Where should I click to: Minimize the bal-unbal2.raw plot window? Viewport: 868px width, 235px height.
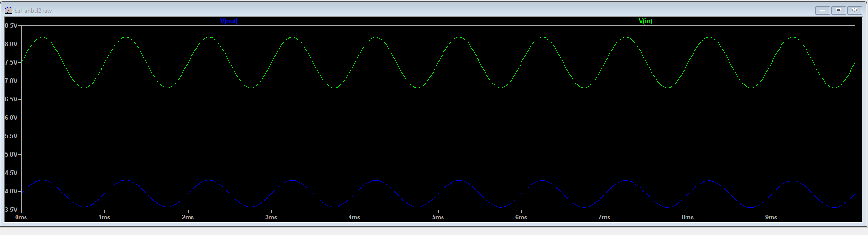pyautogui.click(x=823, y=10)
